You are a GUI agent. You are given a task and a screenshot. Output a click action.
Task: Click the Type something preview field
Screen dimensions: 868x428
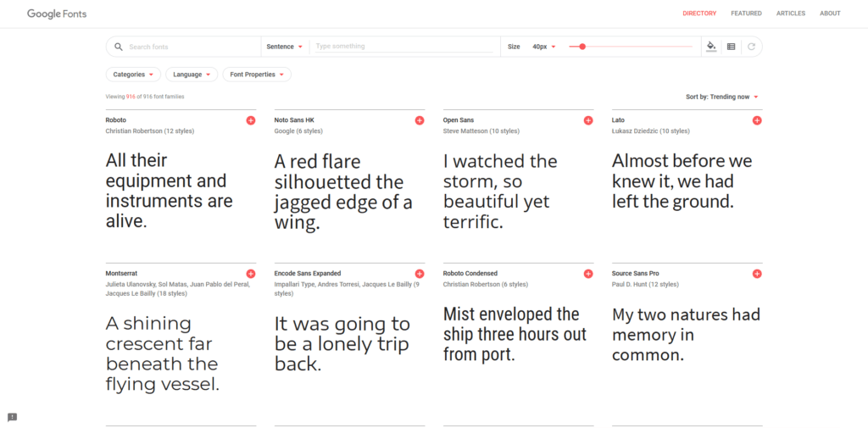pos(404,47)
